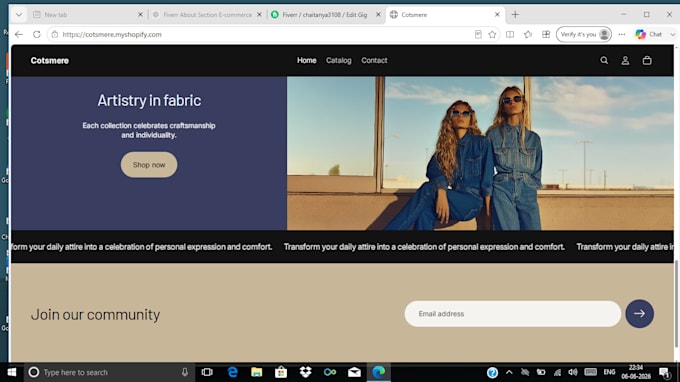Screen dimensions: 680x382
Task: Open the store search icon
Action: pos(604,60)
